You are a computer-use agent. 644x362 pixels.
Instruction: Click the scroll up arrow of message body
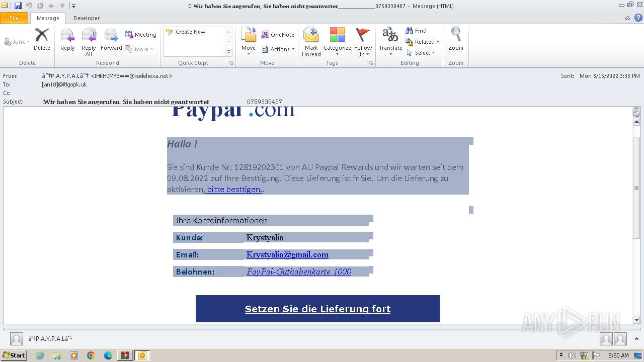pos(636,122)
